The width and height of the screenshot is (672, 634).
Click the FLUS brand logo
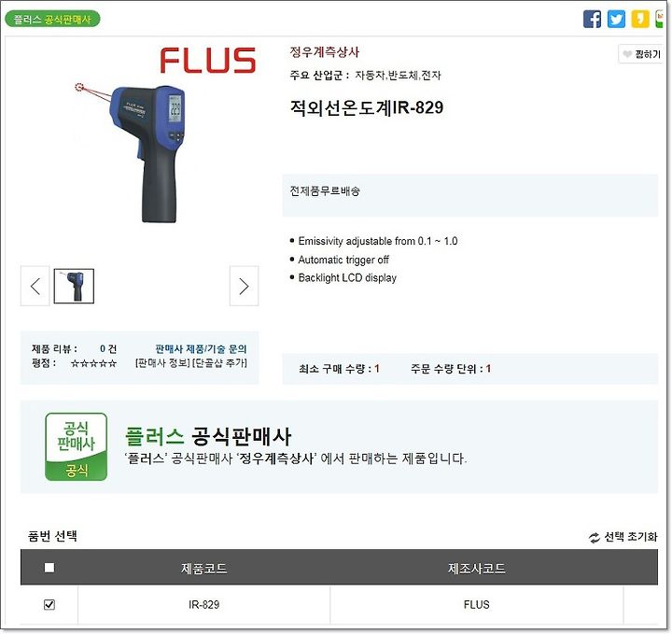(x=208, y=61)
